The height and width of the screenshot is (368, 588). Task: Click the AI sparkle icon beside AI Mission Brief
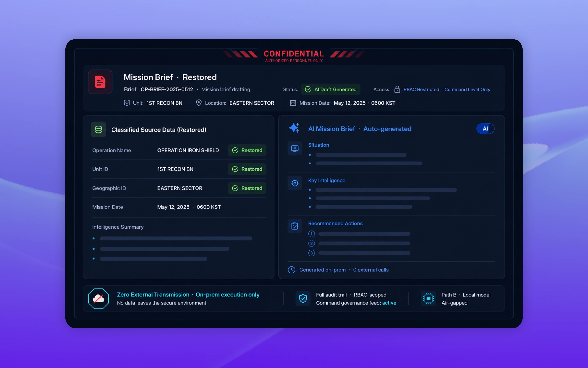(294, 128)
